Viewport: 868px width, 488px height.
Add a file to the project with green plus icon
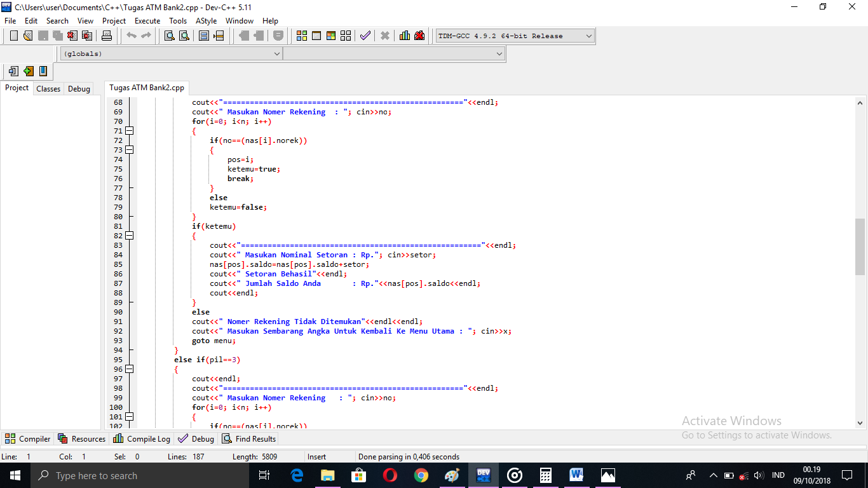pos(29,71)
